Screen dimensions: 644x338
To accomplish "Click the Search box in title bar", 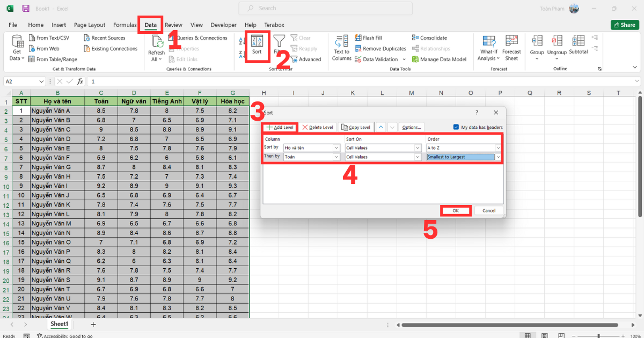I will click(325, 9).
